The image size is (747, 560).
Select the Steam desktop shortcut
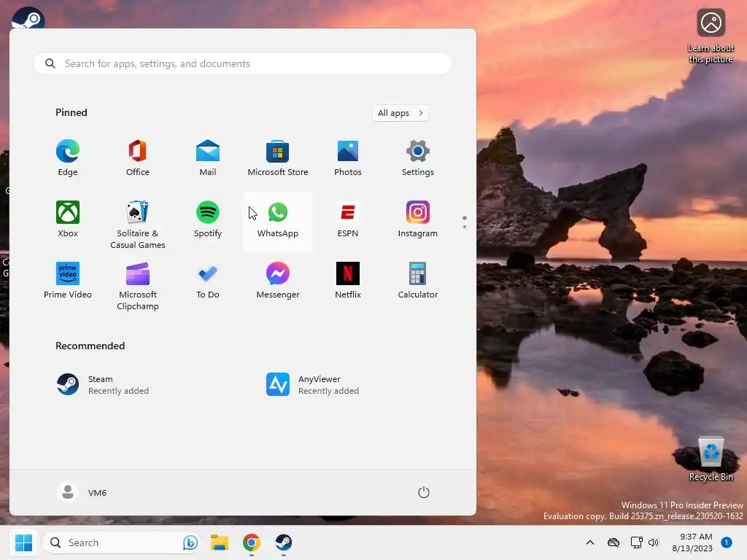pyautogui.click(x=28, y=18)
